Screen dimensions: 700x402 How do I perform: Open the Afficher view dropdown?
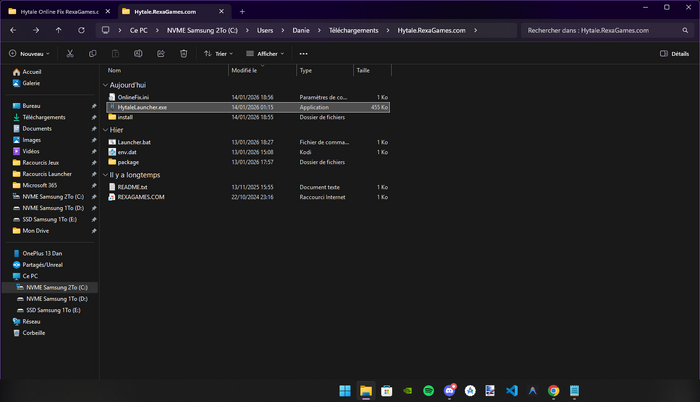coord(265,54)
